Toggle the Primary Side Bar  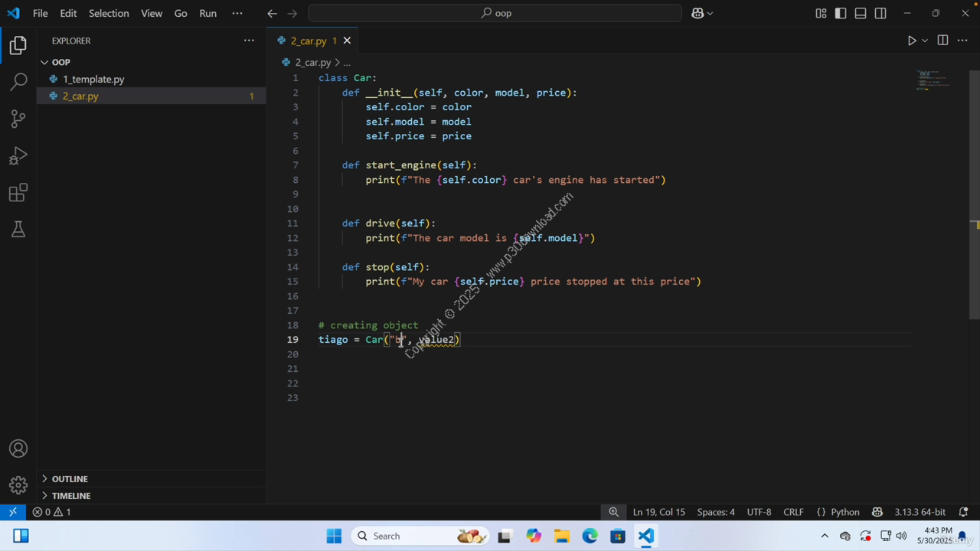coord(841,13)
